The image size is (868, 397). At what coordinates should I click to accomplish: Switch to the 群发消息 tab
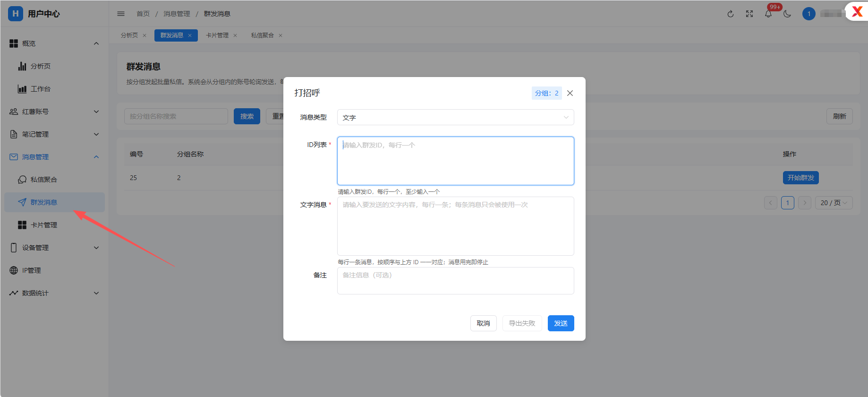pos(172,35)
